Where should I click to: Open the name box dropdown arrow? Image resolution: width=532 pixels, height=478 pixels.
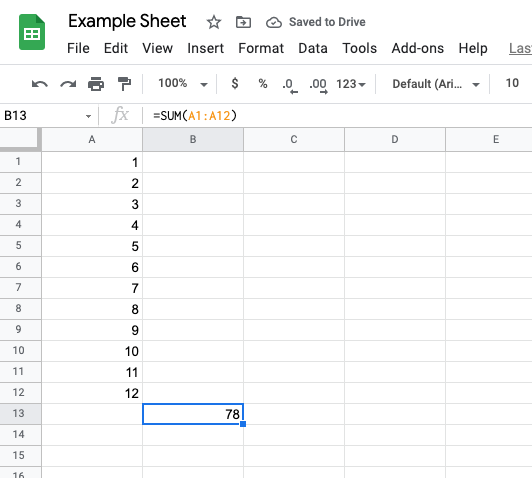click(89, 116)
